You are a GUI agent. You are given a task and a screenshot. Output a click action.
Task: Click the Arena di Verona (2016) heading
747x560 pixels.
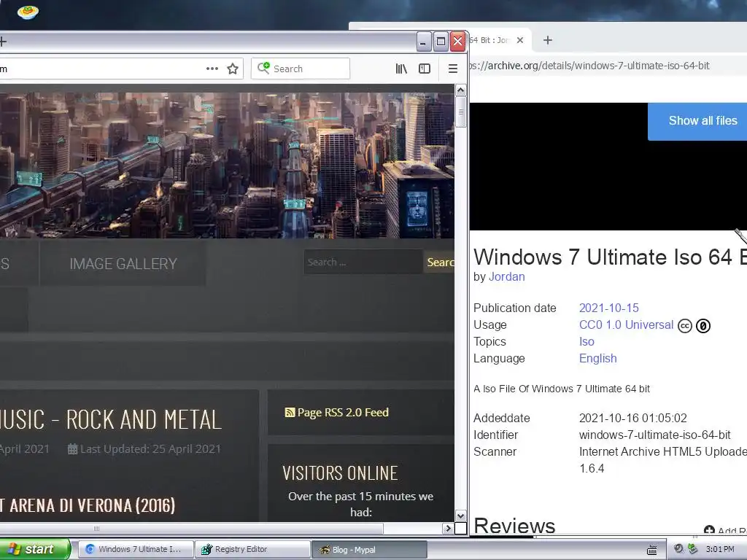pos(88,505)
